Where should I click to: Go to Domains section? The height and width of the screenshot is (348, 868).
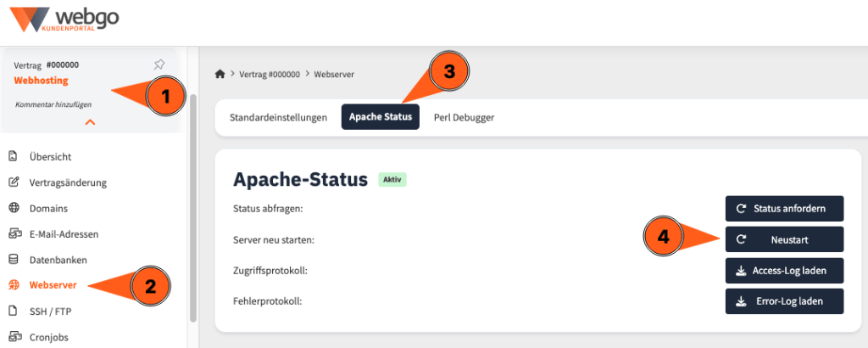[48, 208]
